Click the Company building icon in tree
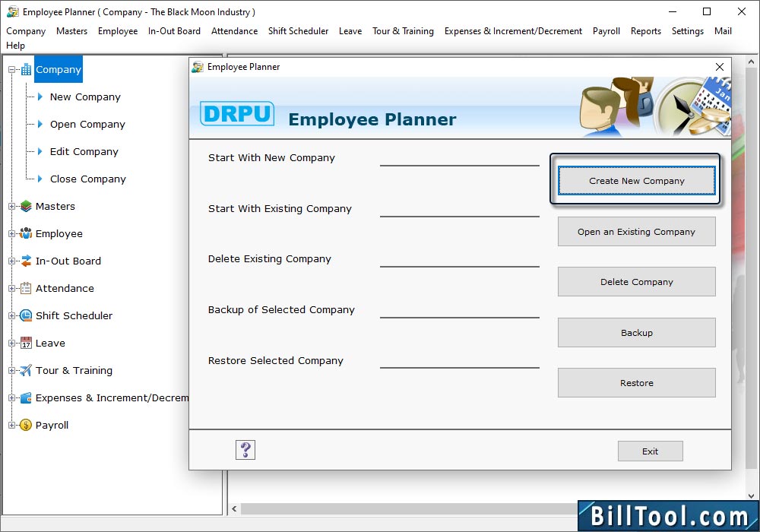Image resolution: width=760 pixels, height=532 pixels. point(26,69)
